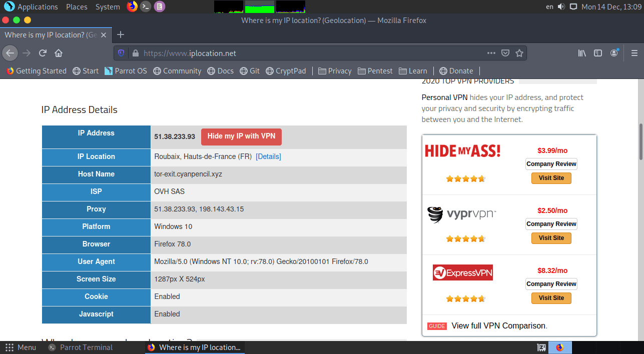Click the IP address 51.38.233.93 value
Viewport: 644px width, 354px height.
tap(175, 136)
